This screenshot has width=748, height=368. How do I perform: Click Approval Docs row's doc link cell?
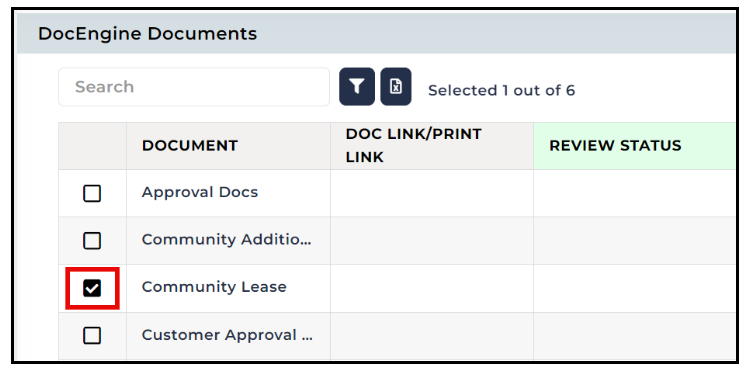point(432,193)
